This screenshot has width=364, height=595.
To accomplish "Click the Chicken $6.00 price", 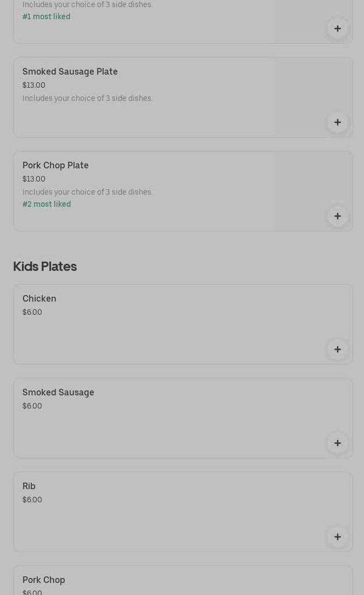I will pyautogui.click(x=32, y=313).
